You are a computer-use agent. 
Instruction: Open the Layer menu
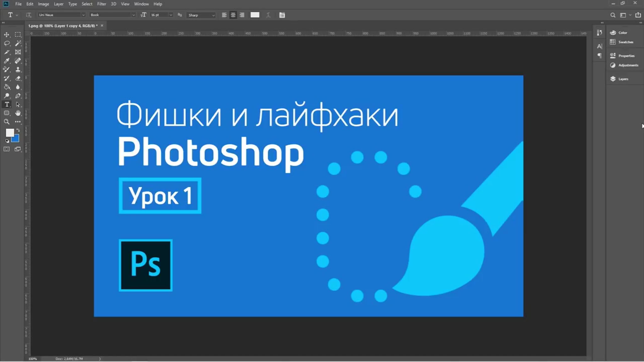(x=59, y=4)
